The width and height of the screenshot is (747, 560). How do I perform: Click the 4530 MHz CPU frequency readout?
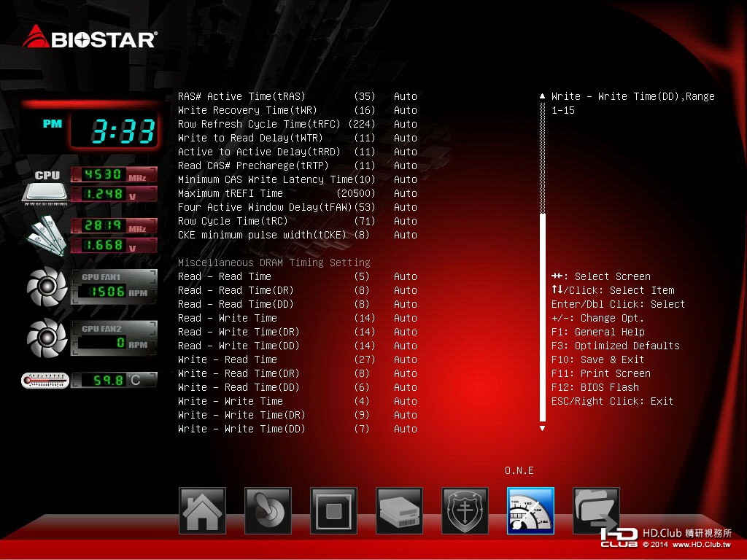tap(115, 175)
